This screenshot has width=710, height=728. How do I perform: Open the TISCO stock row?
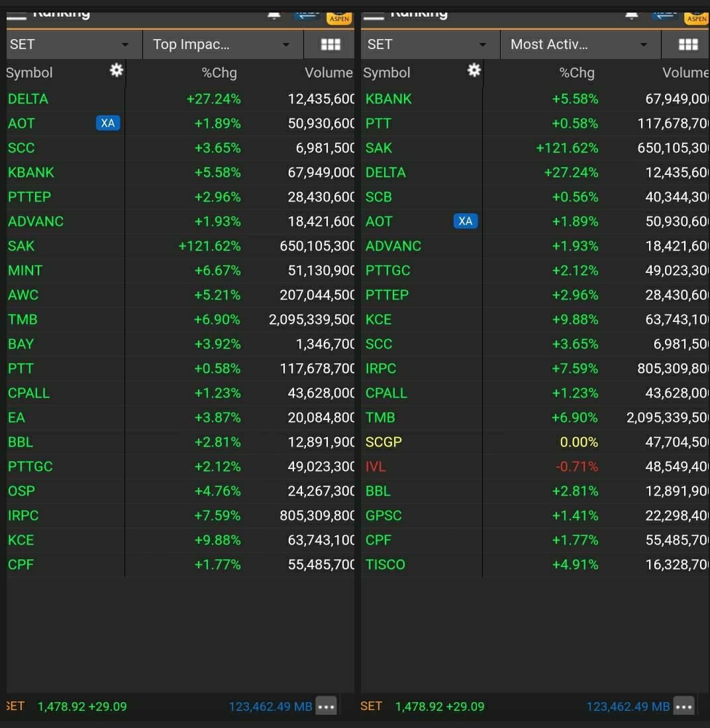click(x=385, y=564)
